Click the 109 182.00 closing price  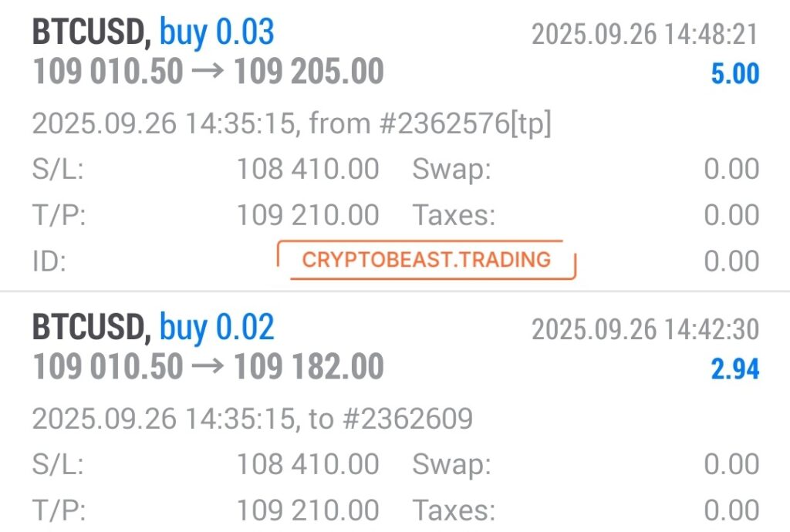(309, 366)
